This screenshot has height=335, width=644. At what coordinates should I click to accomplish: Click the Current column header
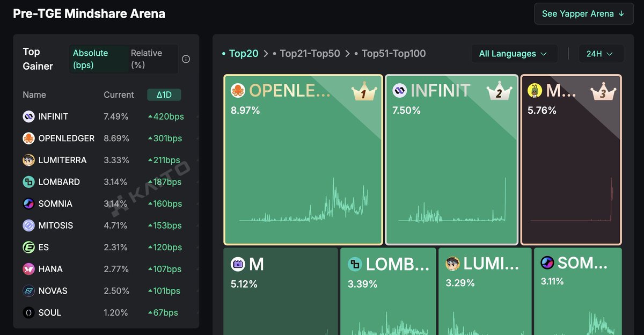point(119,95)
